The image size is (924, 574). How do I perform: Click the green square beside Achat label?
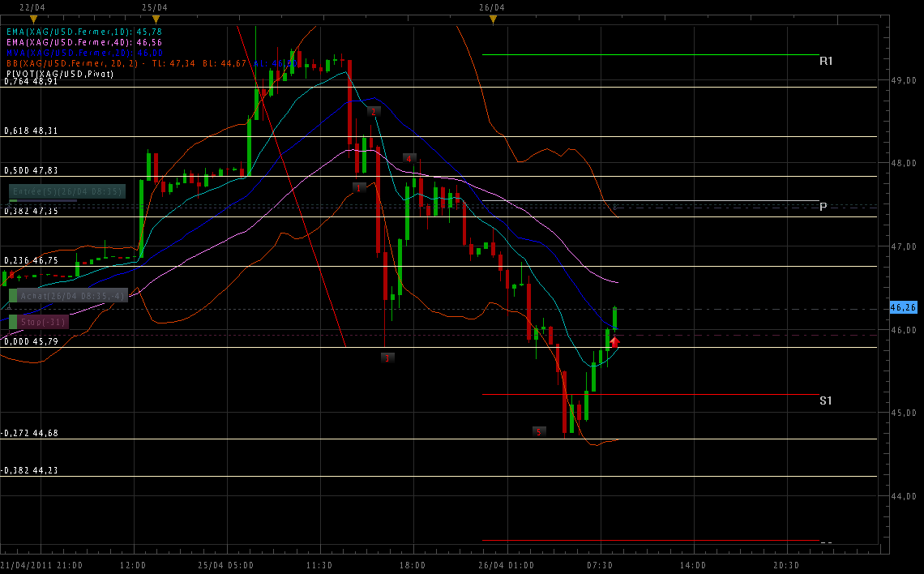[x=13, y=296]
